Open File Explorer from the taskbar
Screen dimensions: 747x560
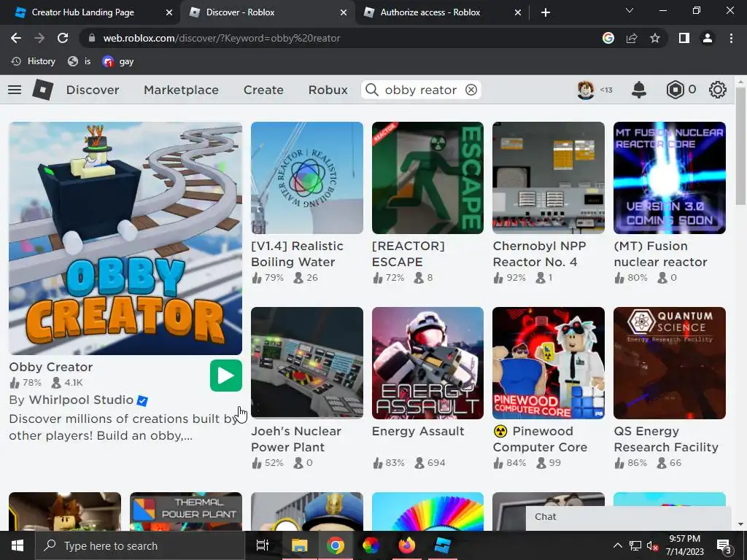299,545
